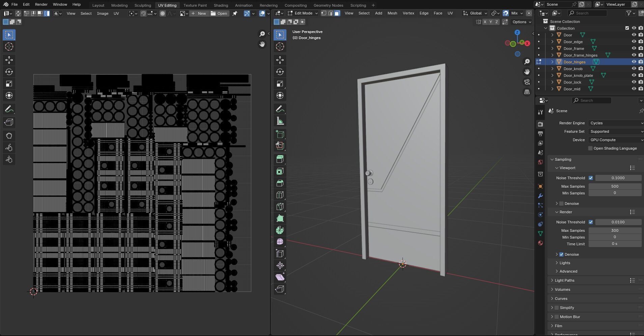The image size is (644, 336).
Task: Select the Bevel tool
Action: coord(280,183)
